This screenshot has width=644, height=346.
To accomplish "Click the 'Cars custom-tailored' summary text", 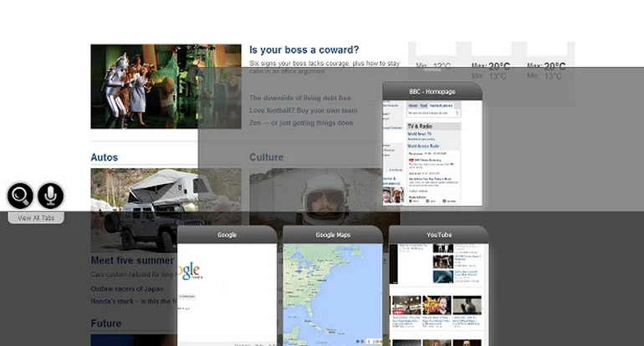I will point(132,274).
